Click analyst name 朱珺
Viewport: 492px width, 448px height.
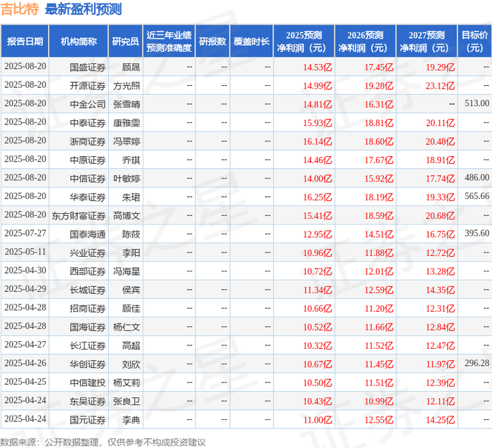coord(131,197)
